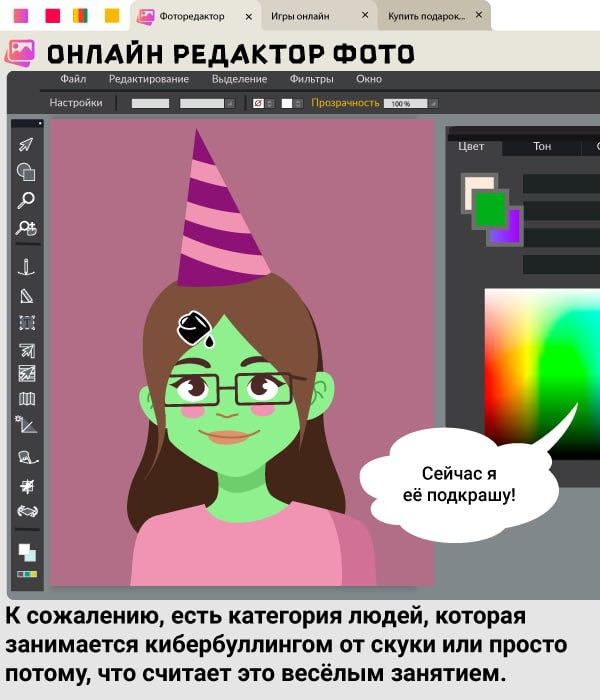Select the measuring tape tool
Screen dimensions: 600x700
tap(27, 456)
